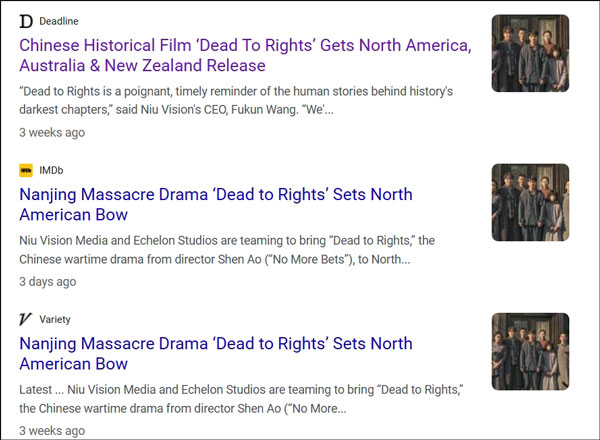The width and height of the screenshot is (600, 440).
Task: Open the Deadline source name label
Action: click(59, 21)
